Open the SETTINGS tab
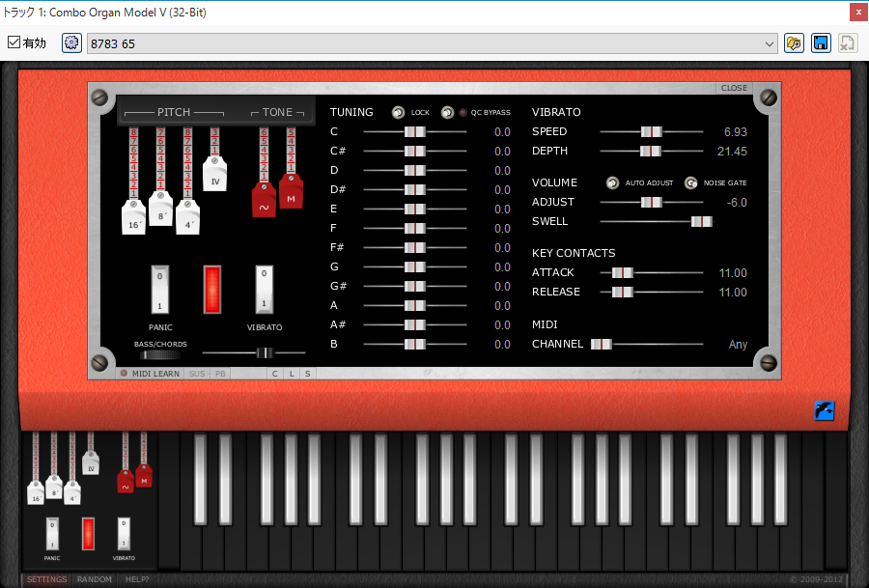869x588 pixels. point(46,579)
